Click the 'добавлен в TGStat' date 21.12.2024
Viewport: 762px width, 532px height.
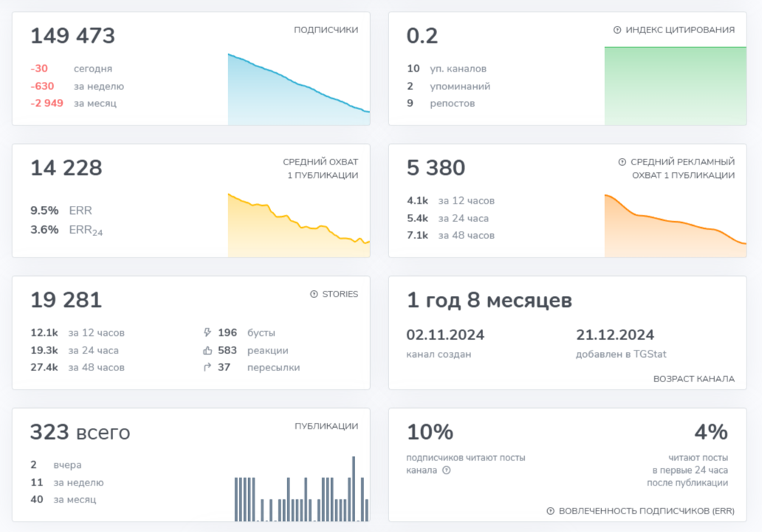click(615, 335)
